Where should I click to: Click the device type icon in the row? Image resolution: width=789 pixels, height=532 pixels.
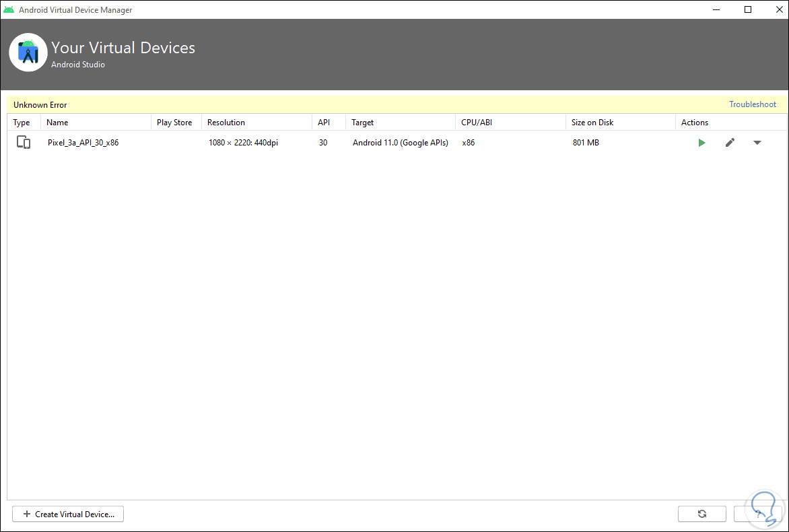[24, 143]
